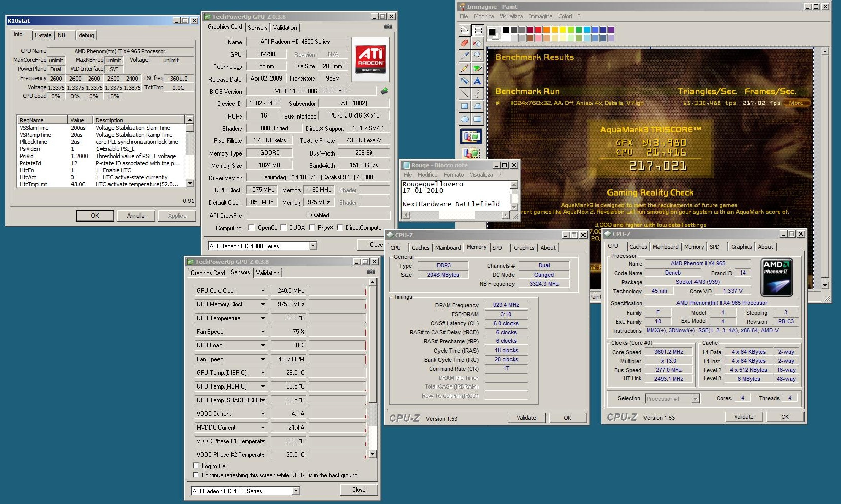Image resolution: width=841 pixels, height=504 pixels.
Task: Open the GPU Temperature sensor dropdown
Action: coord(263,318)
